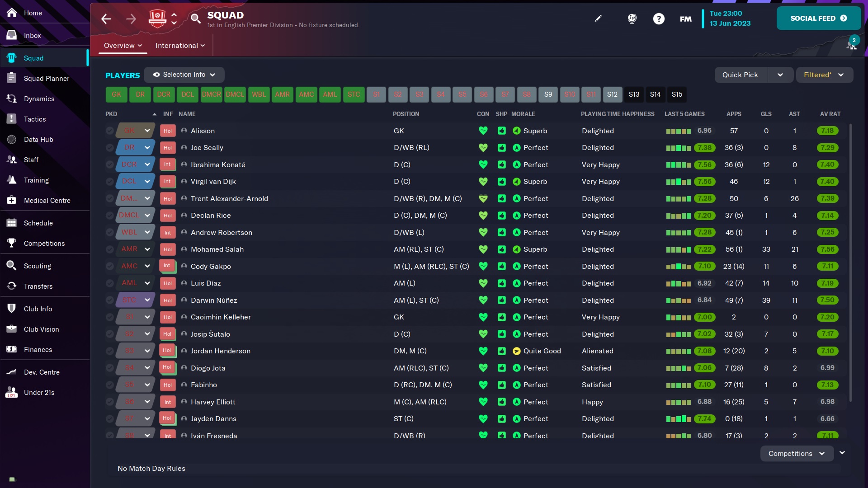Image resolution: width=868 pixels, height=488 pixels.
Task: Expand the Selection Info dropdown
Action: 184,75
